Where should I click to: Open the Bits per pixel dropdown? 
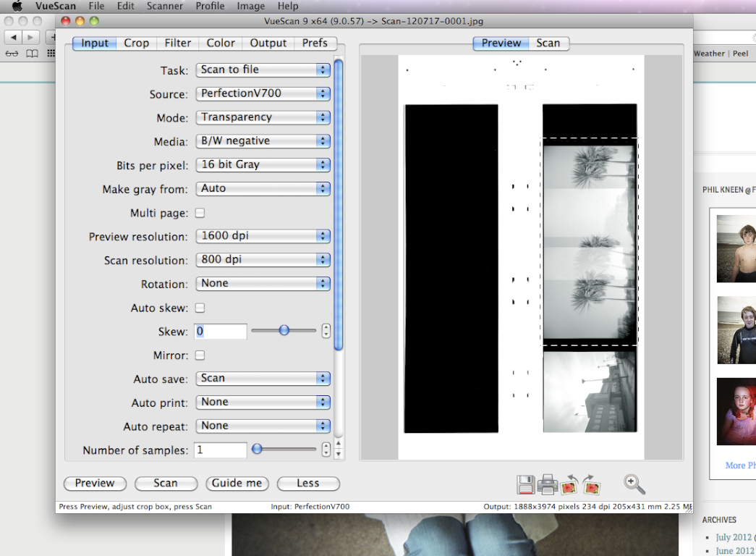click(x=263, y=165)
